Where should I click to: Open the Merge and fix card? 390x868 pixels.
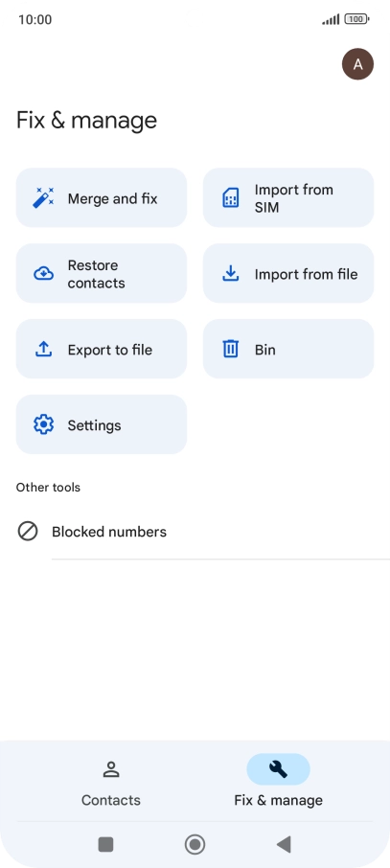[x=102, y=197]
